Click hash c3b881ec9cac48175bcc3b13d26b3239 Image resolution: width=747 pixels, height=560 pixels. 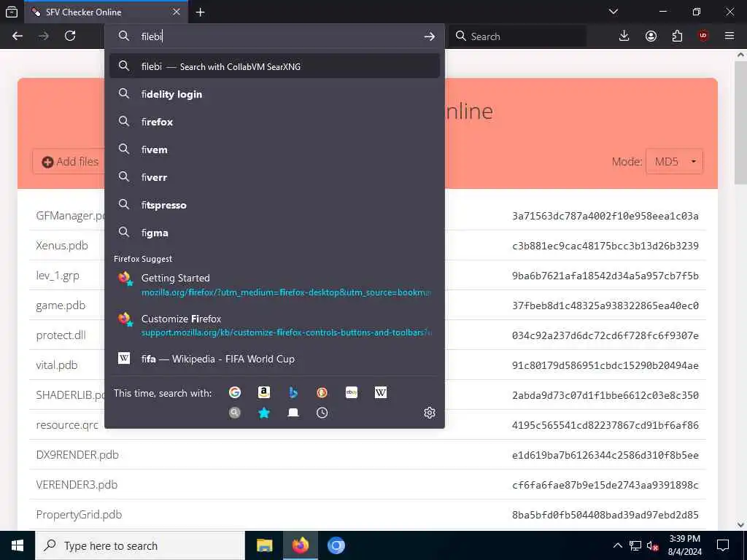pos(605,246)
